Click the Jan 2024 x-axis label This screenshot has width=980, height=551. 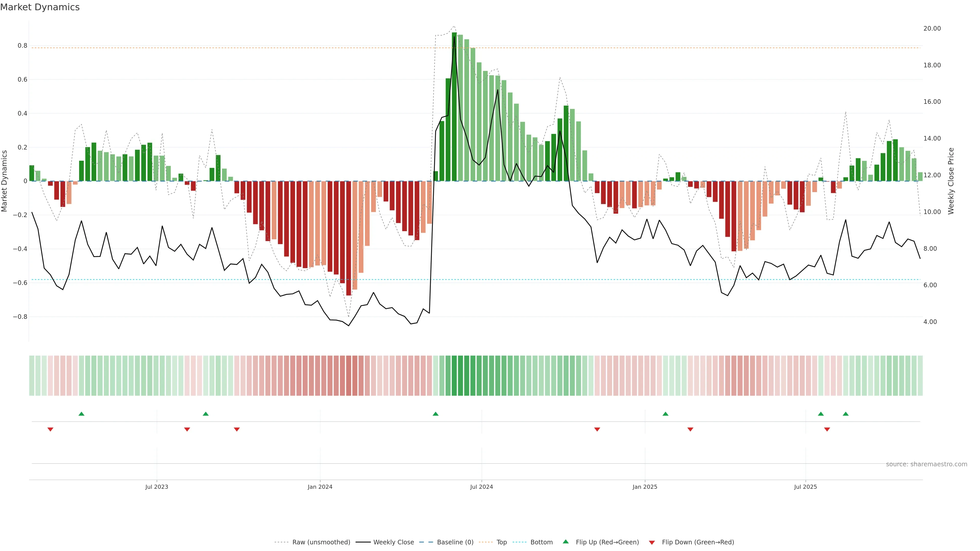pos(320,487)
